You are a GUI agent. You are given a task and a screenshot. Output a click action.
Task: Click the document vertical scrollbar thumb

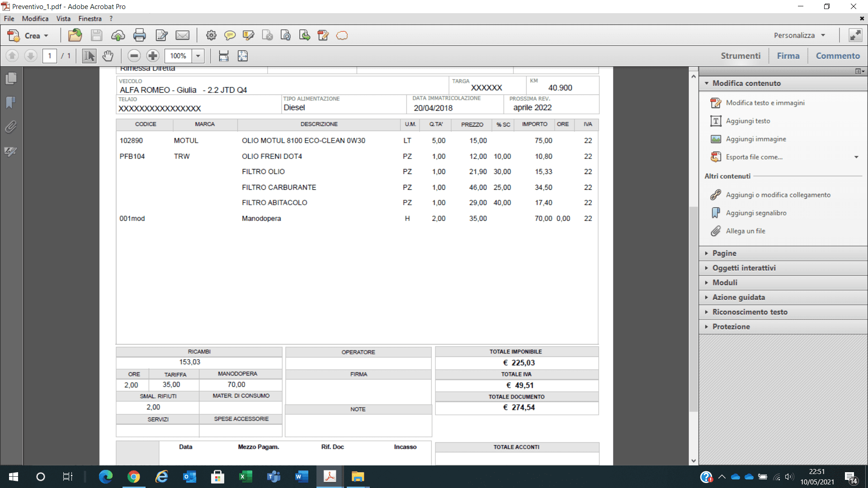click(693, 309)
